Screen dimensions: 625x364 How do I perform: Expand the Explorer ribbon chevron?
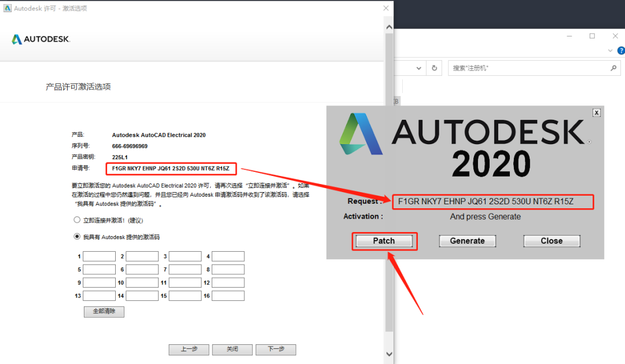point(611,50)
